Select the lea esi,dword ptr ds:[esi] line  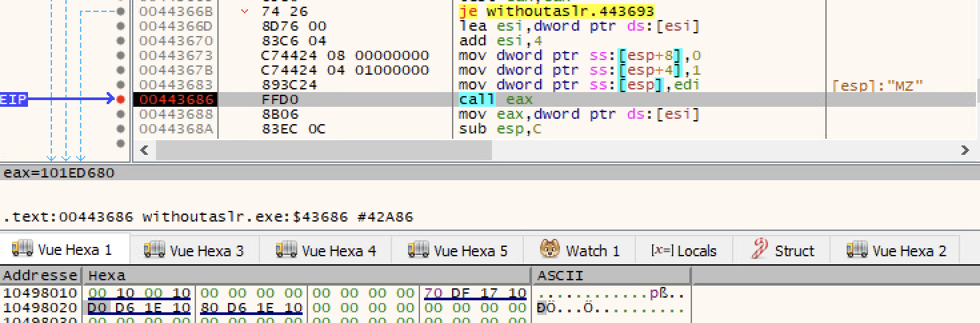(x=579, y=26)
